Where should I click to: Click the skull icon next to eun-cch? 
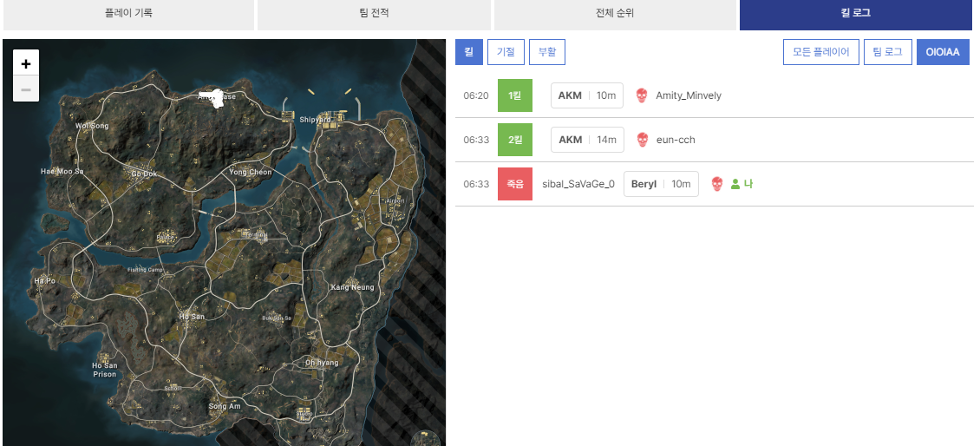642,140
